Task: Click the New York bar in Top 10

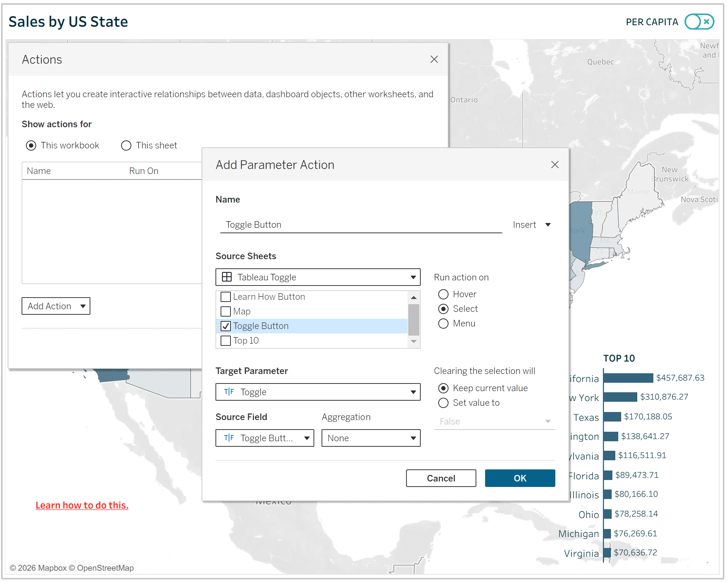Action: [620, 397]
